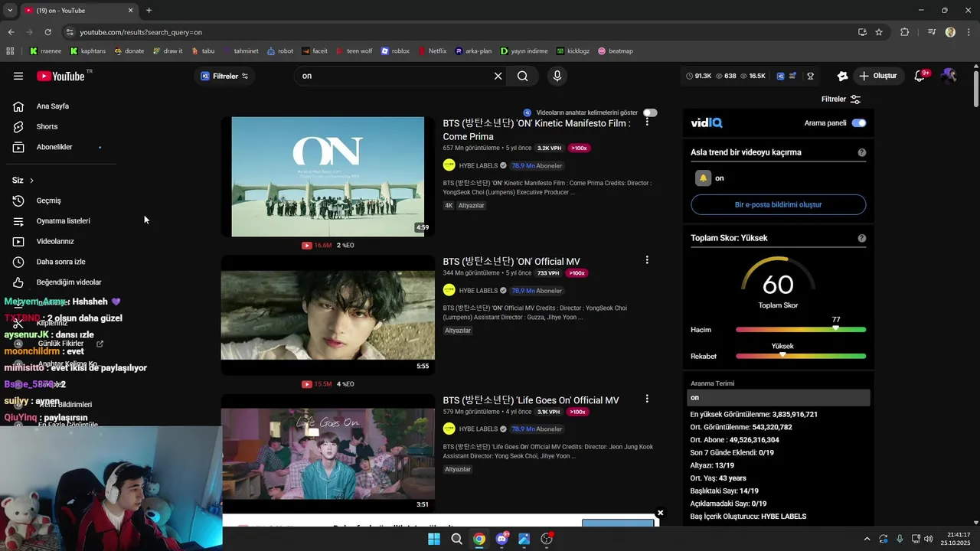Open HYBE LABELS channel under Kinetic Manifesto Film
The width and height of the screenshot is (980, 551).
coord(478,165)
